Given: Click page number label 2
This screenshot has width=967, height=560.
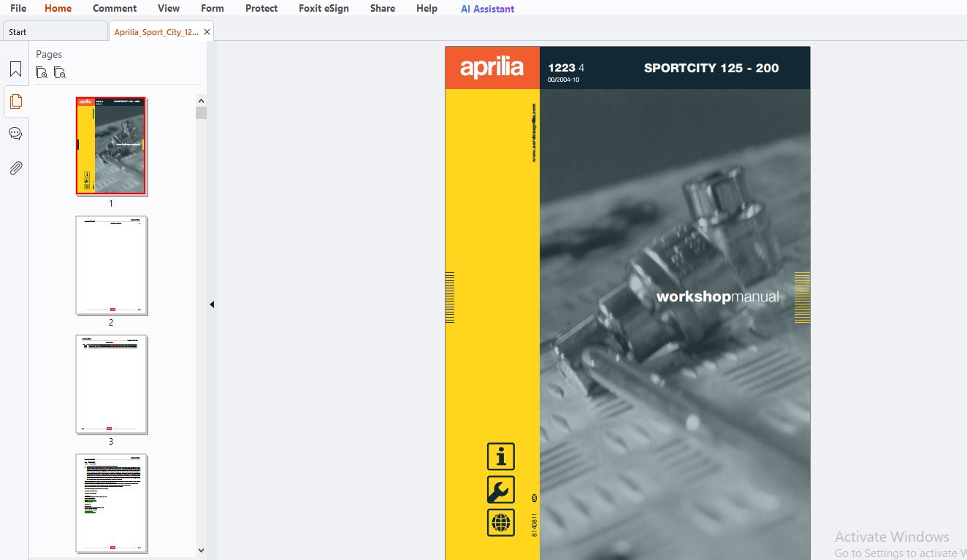Looking at the screenshot, I should click(111, 323).
